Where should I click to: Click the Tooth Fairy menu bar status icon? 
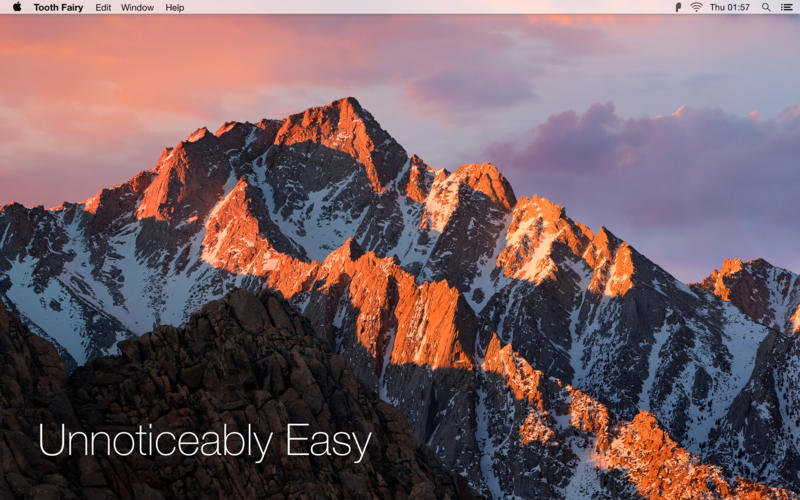[678, 7]
